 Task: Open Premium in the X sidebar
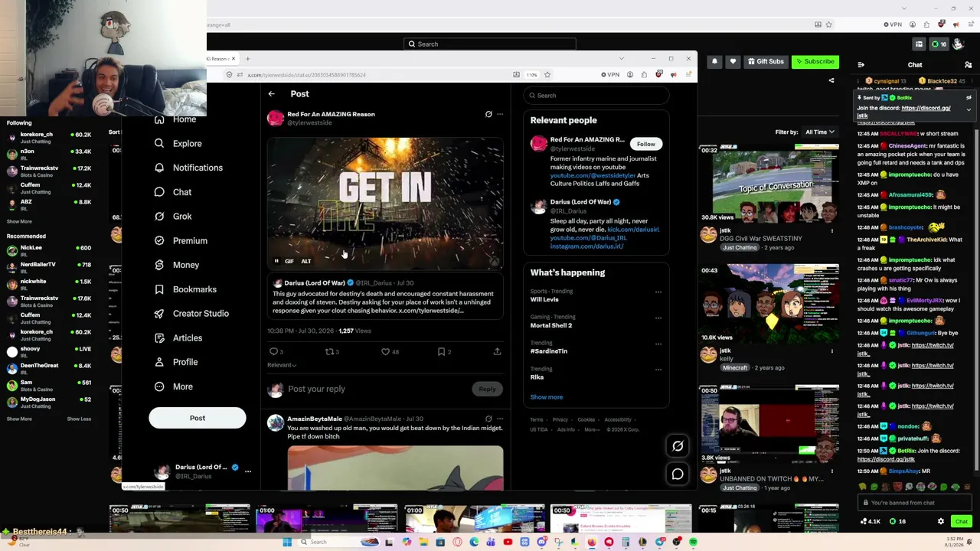[180, 240]
